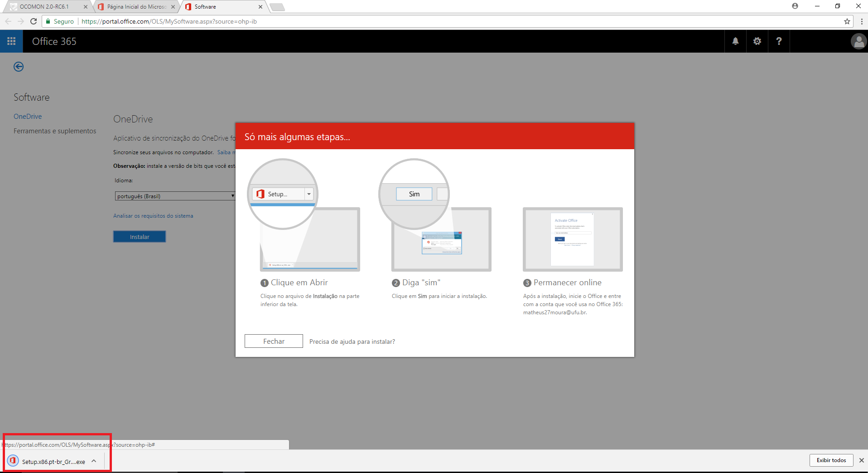
Task: Open Ferramentas e suplementos in the sidebar
Action: (55, 131)
